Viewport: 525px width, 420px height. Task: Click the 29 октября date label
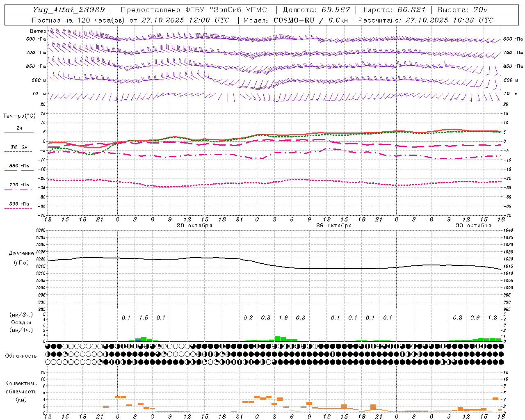(x=334, y=226)
